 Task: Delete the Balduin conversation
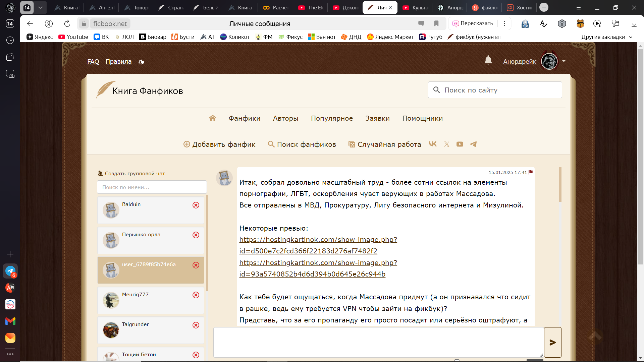point(196,205)
